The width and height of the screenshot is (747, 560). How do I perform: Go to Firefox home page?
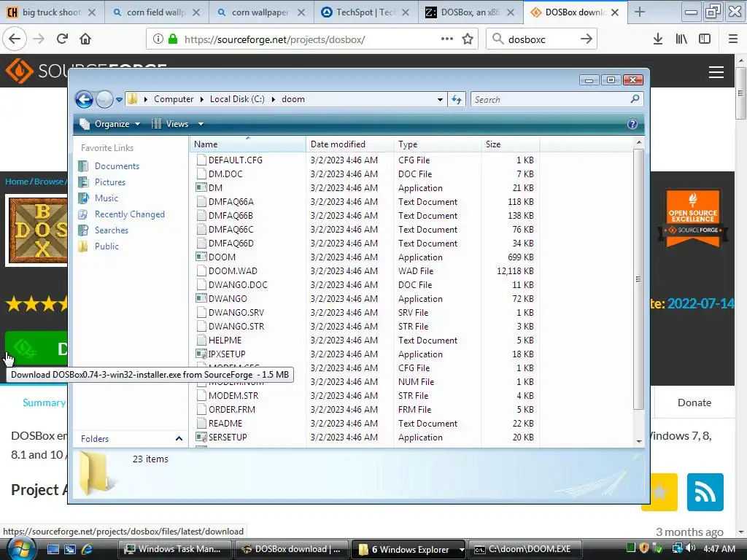pyautogui.click(x=85, y=39)
